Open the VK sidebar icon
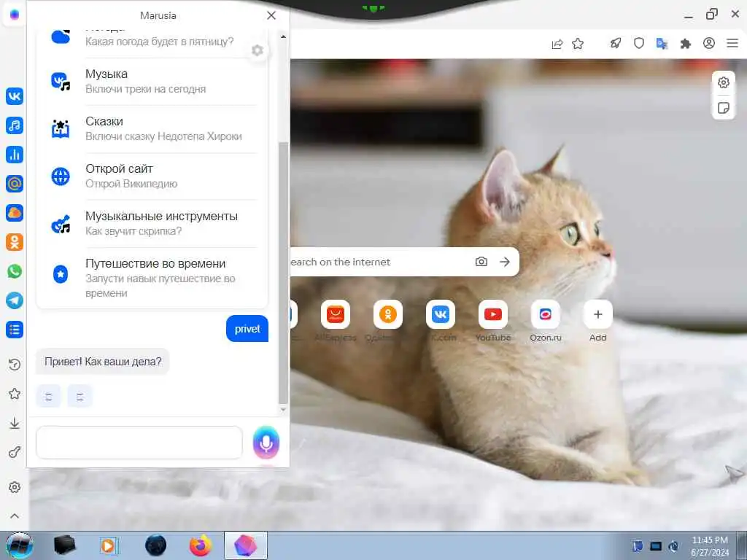The width and height of the screenshot is (747, 560). [15, 96]
